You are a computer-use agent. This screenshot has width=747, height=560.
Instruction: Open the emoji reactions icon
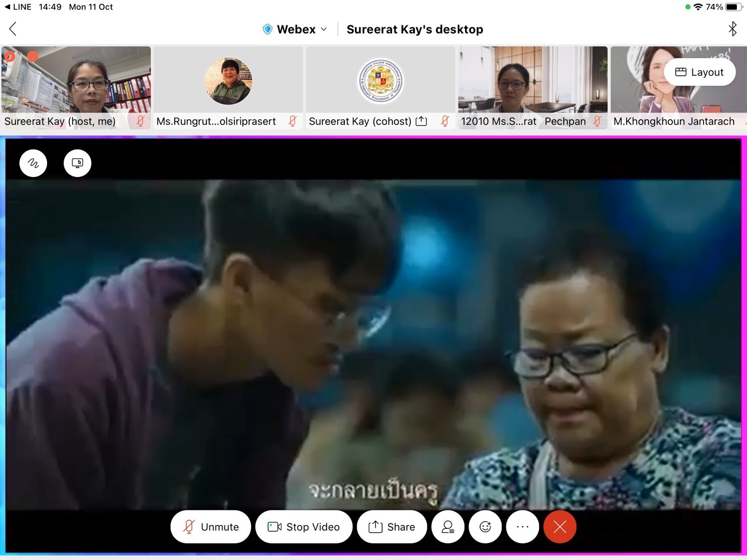click(485, 527)
